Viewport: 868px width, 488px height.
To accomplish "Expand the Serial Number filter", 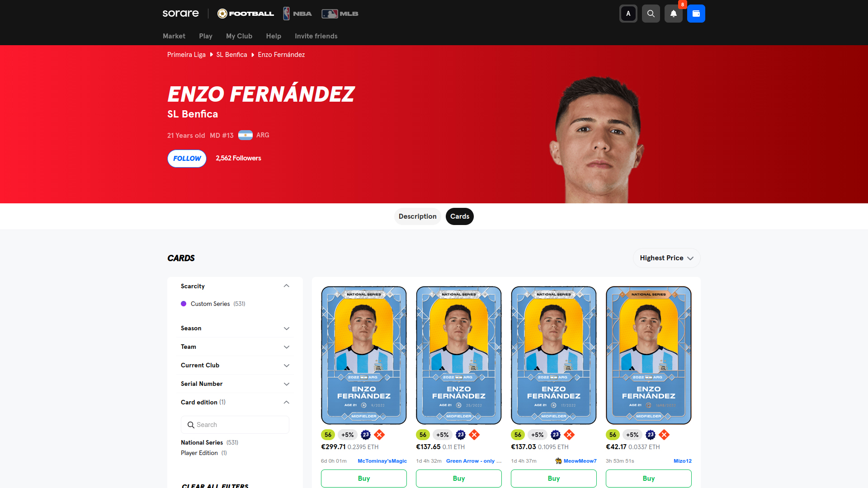I will [x=235, y=384].
